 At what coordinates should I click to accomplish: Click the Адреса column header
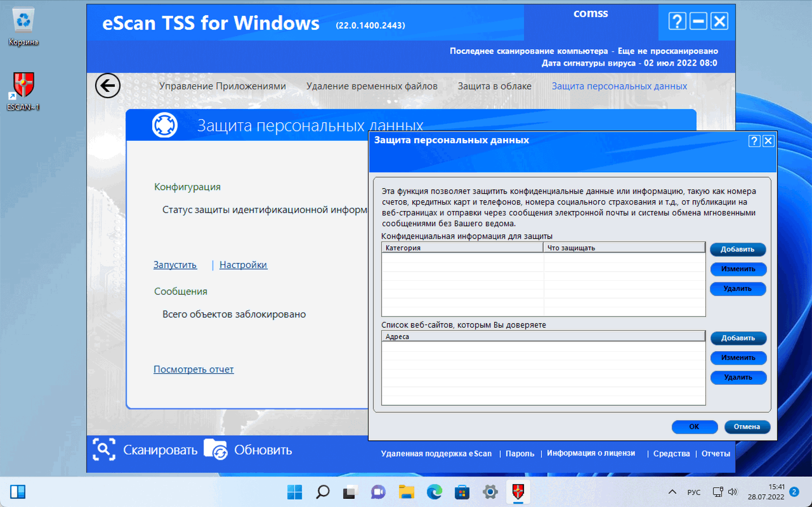(x=543, y=337)
